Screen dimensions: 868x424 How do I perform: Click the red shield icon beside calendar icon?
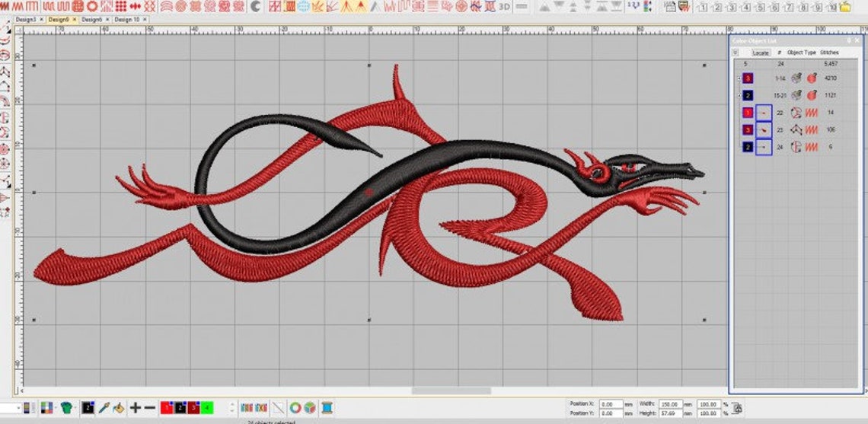pyautogui.click(x=685, y=7)
